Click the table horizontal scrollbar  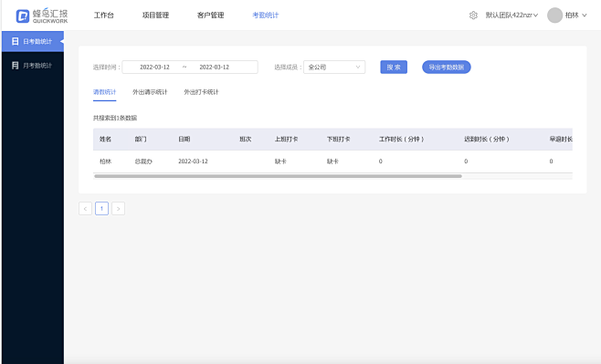[x=278, y=176]
